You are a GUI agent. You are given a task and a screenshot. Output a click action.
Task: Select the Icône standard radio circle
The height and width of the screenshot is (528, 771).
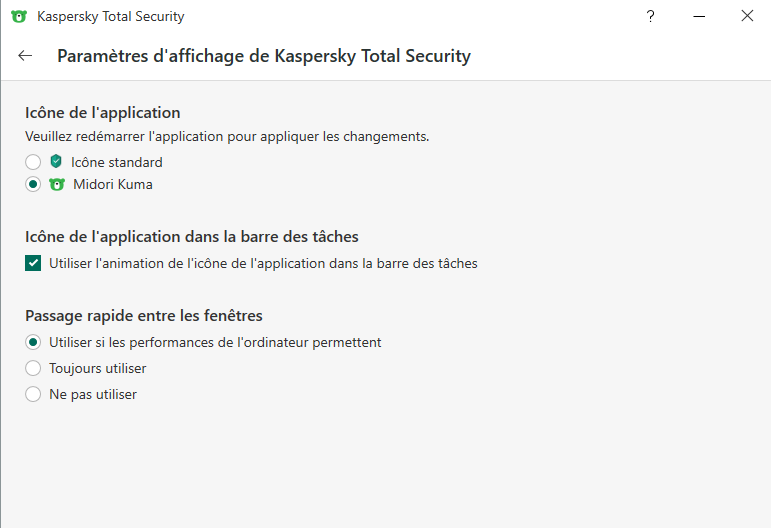pos(33,162)
